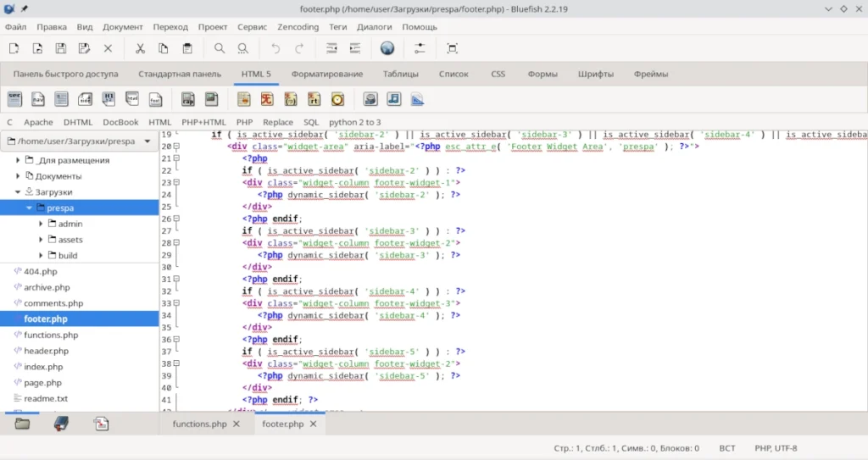868x460 pixels.
Task: Undo the last edit via toolbar
Action: point(275,49)
